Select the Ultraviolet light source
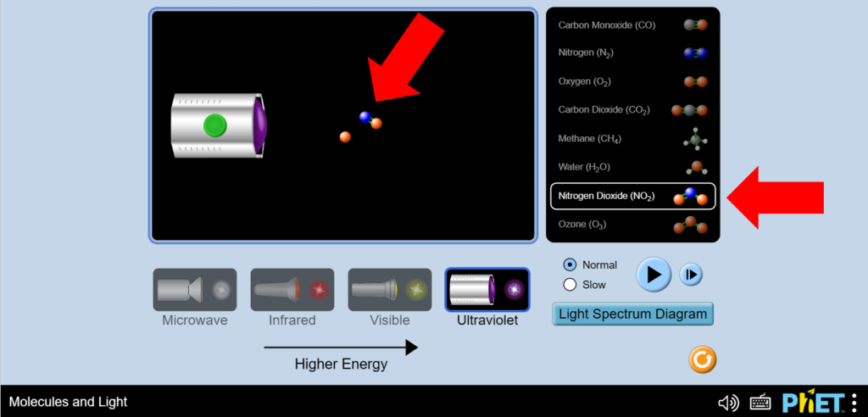The width and height of the screenshot is (868, 417). (x=487, y=290)
